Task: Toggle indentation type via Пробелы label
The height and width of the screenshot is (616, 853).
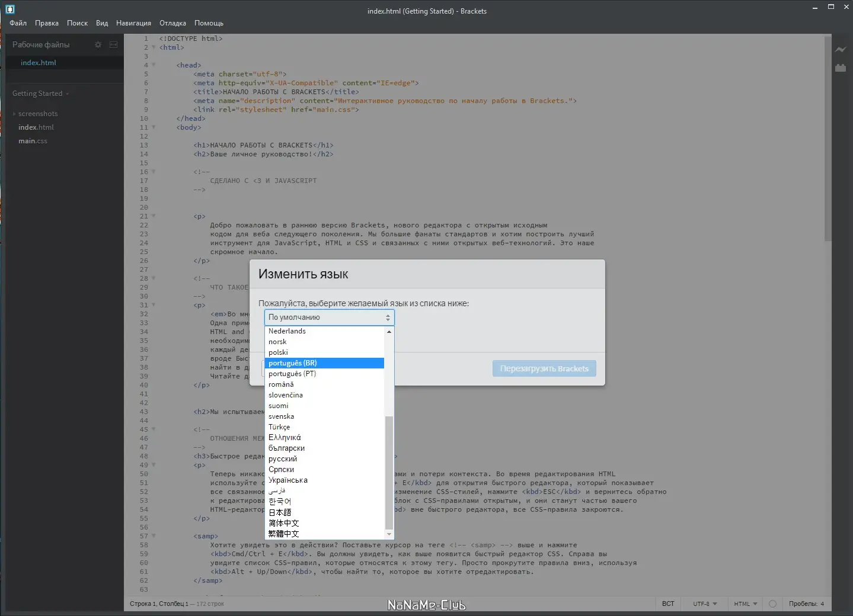Action: (803, 604)
